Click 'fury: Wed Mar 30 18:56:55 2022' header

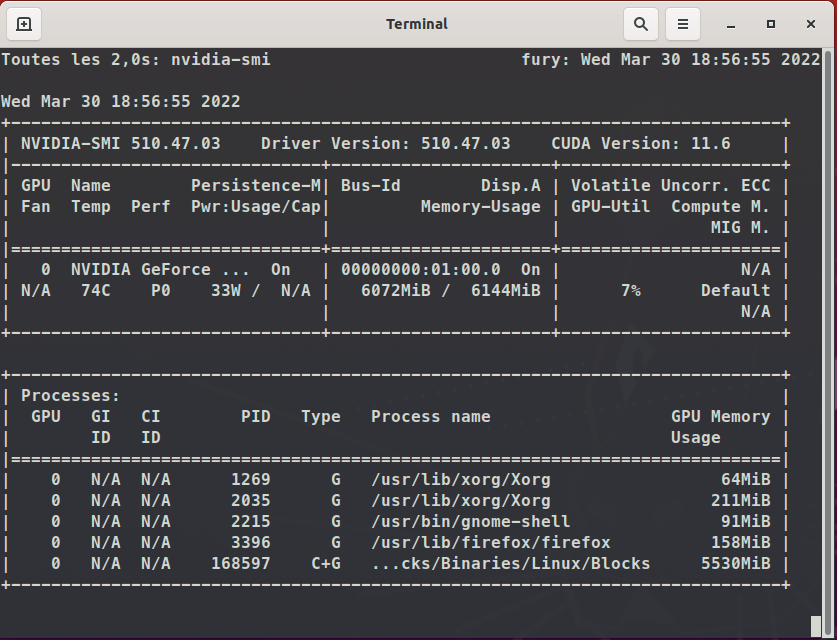point(670,59)
